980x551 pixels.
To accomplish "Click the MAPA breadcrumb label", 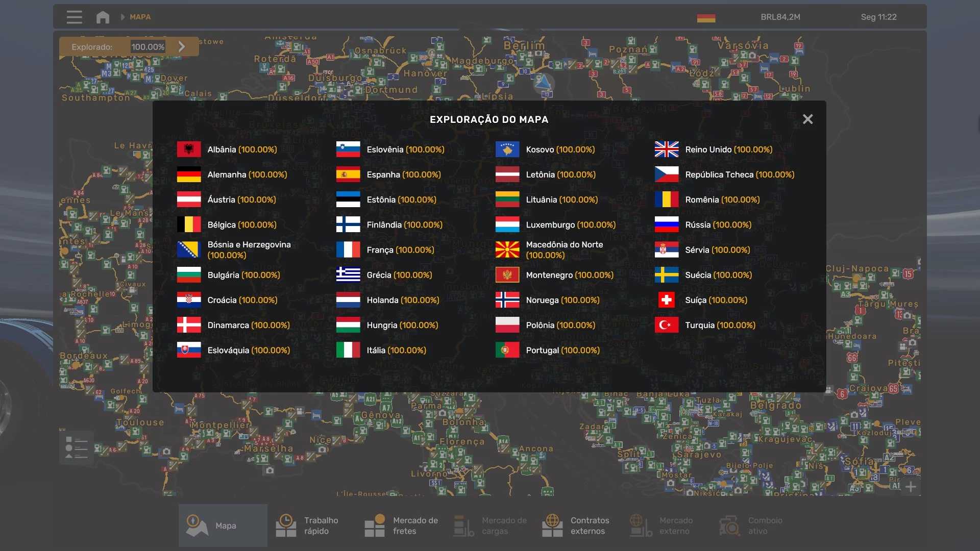I will [x=140, y=17].
